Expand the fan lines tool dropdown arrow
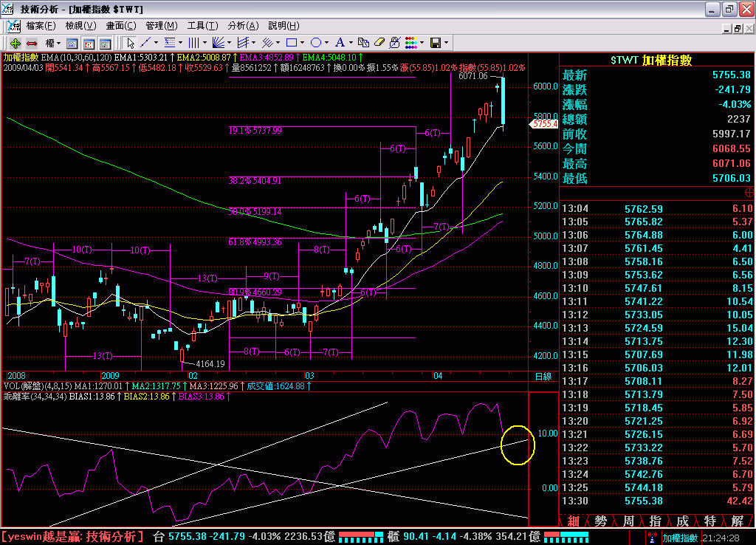 (229, 43)
